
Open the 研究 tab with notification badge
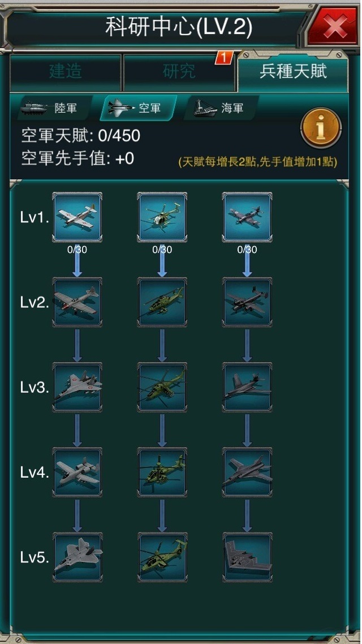click(x=179, y=72)
